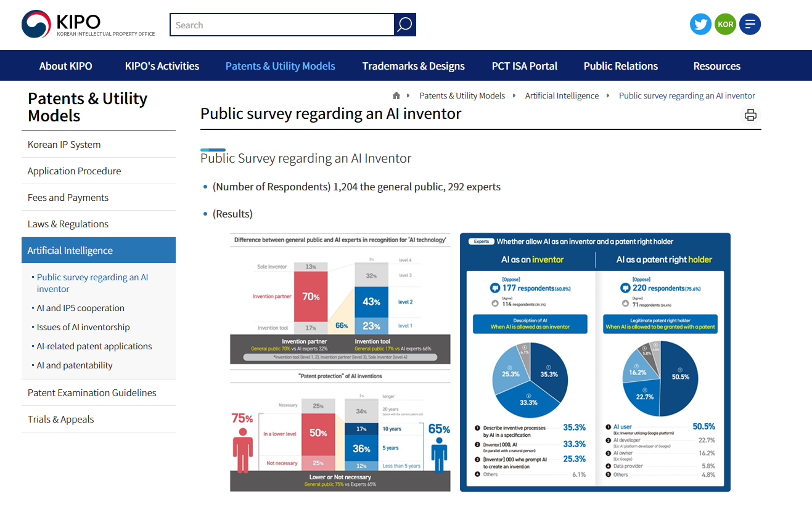Open Korean IP System sidebar item
This screenshot has height=507, width=812.
(64, 145)
